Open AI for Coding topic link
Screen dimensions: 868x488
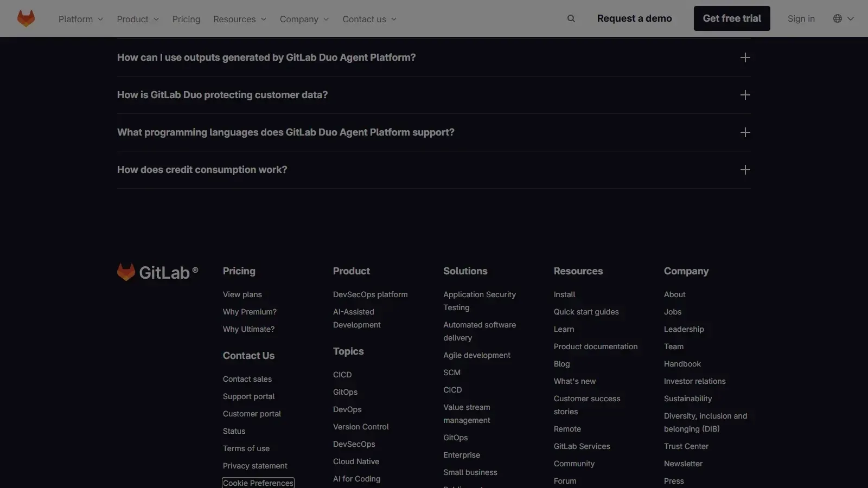point(356,479)
